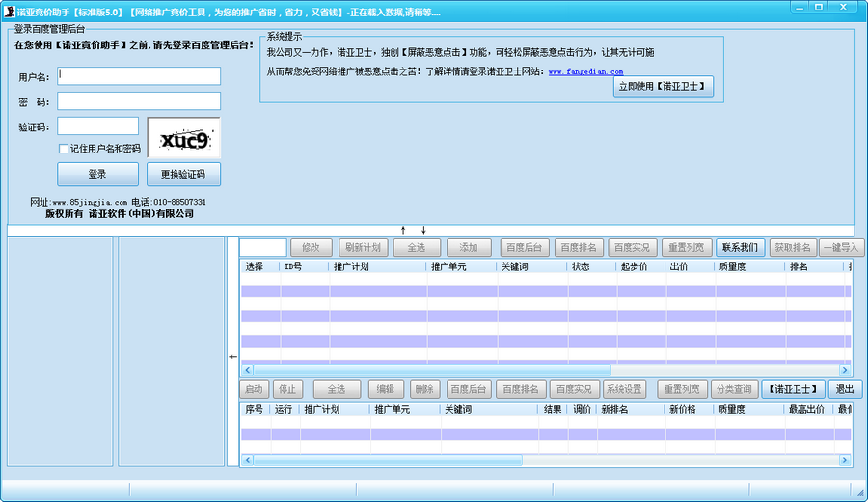Open the www.fangedian.com link
This screenshot has height=502, width=868.
(x=585, y=71)
